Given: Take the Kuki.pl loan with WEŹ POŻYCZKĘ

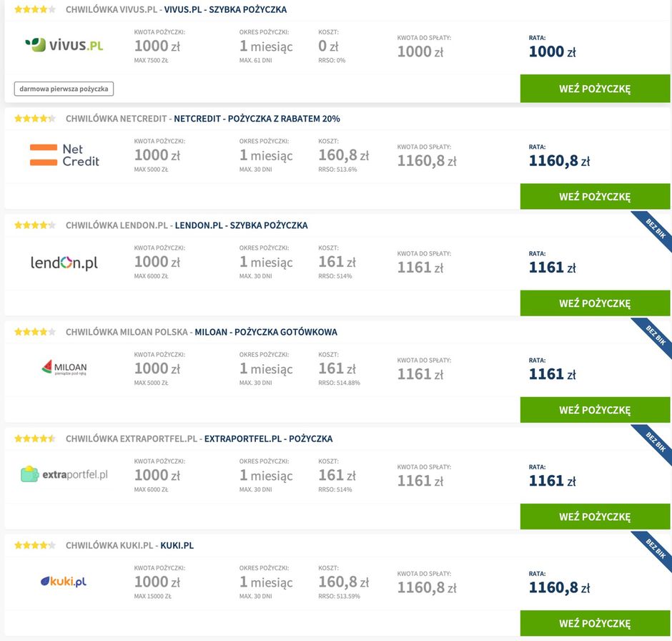Looking at the screenshot, I should [595, 623].
